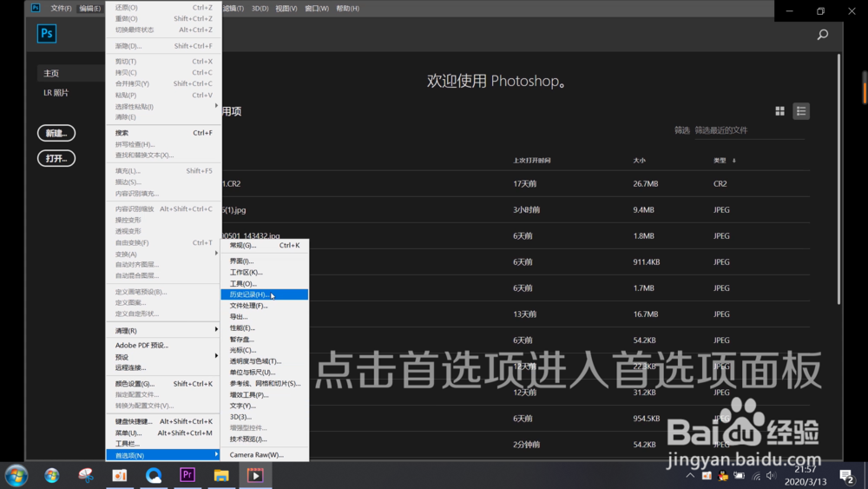Open 窗口(W) menu
This screenshot has height=489, width=868.
click(x=317, y=9)
